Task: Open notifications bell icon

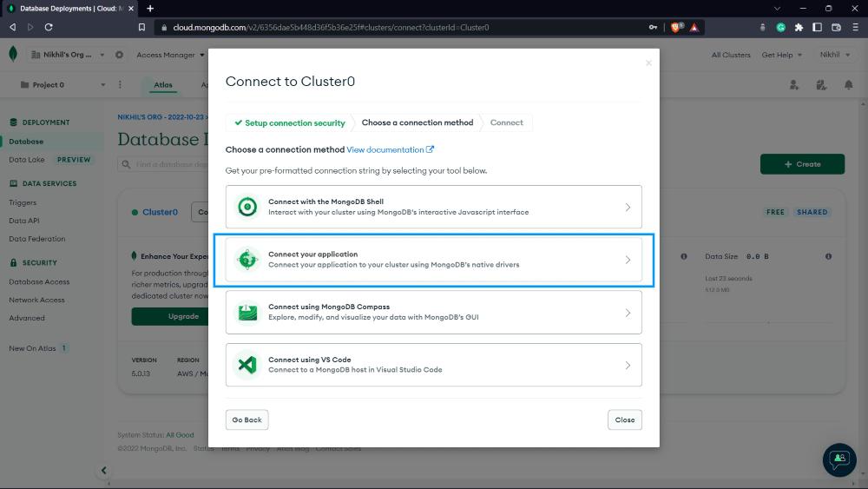Action: pyautogui.click(x=849, y=85)
